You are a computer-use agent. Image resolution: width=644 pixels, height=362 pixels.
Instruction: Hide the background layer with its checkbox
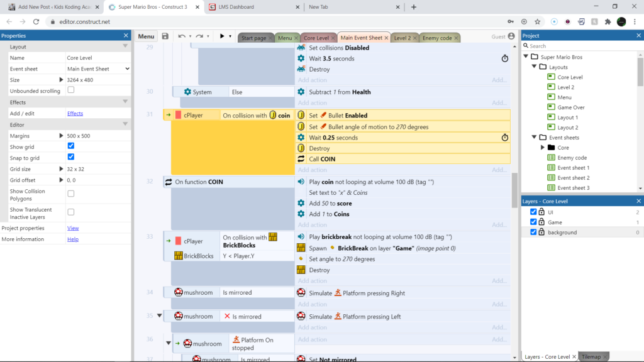coord(533,232)
